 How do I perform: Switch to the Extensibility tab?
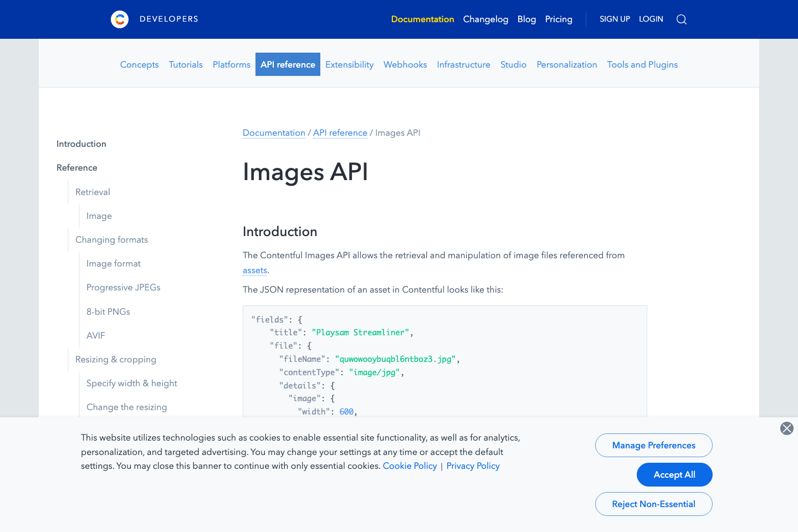(349, 64)
